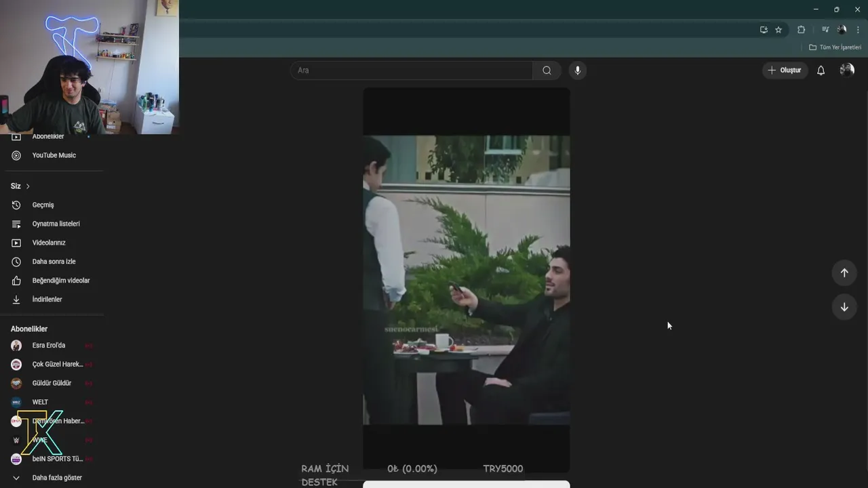Screen dimensions: 868x488
Task: Click the install app icon in address bar
Action: 764,30
